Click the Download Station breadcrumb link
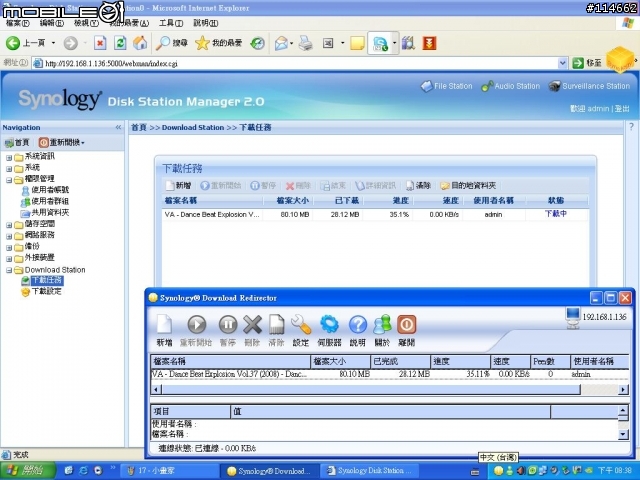 tap(193, 127)
